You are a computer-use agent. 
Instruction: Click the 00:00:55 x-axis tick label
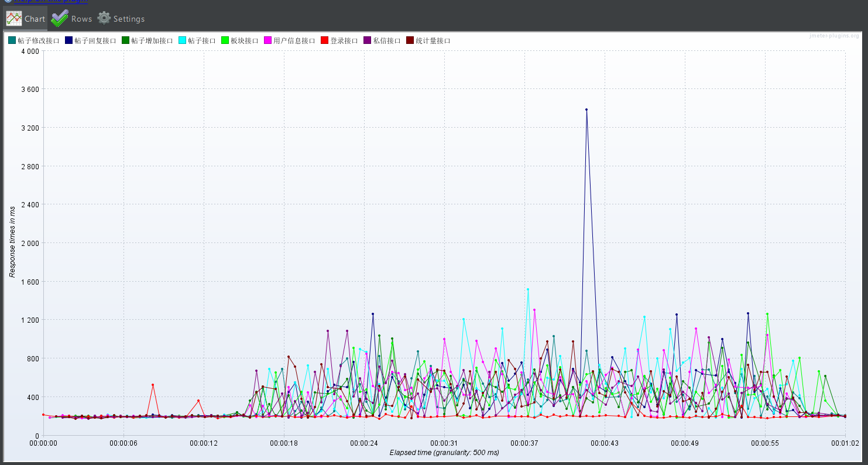coord(765,443)
